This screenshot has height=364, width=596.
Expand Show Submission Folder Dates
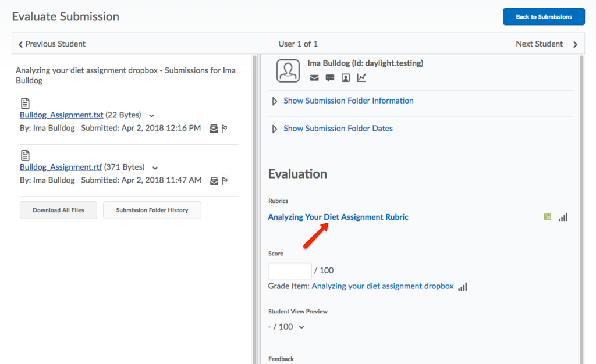(x=338, y=129)
